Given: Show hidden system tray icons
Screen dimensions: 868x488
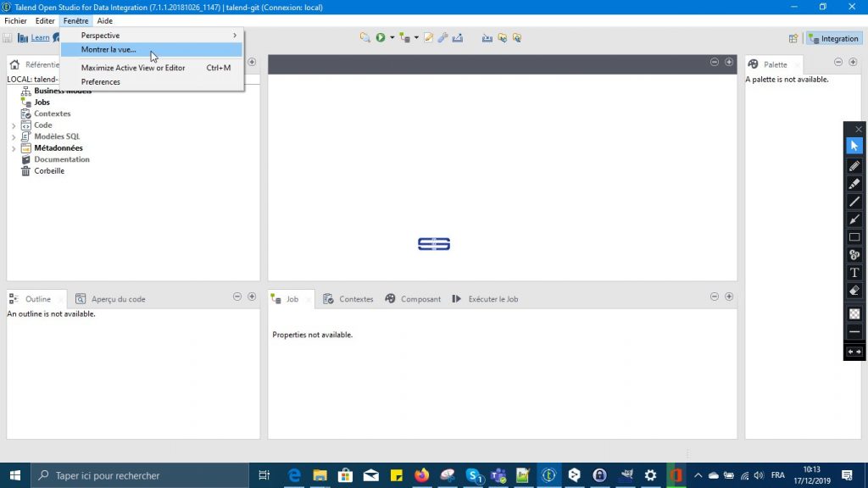Looking at the screenshot, I should (x=698, y=475).
